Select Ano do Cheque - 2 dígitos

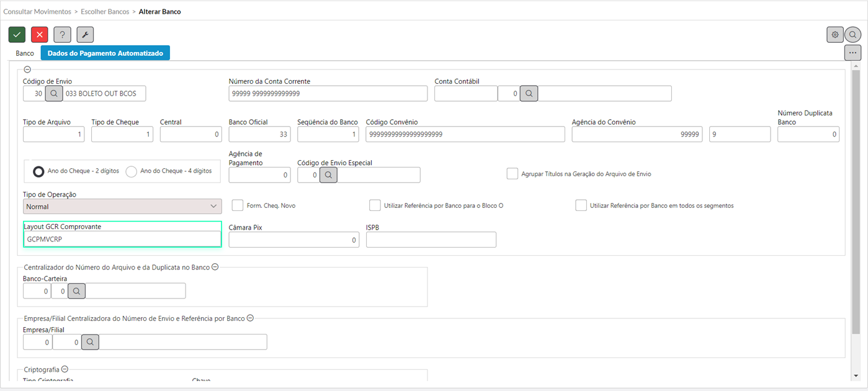coord(38,171)
